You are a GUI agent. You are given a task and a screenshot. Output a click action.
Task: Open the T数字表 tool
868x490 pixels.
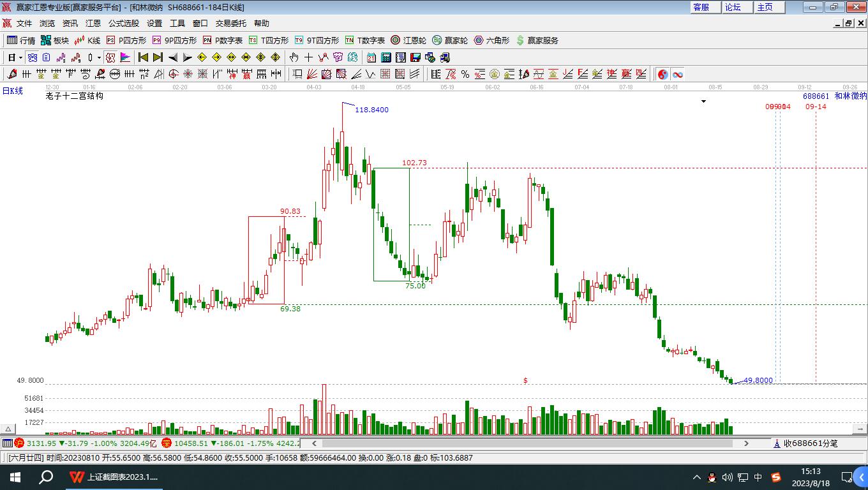pyautogui.click(x=365, y=40)
